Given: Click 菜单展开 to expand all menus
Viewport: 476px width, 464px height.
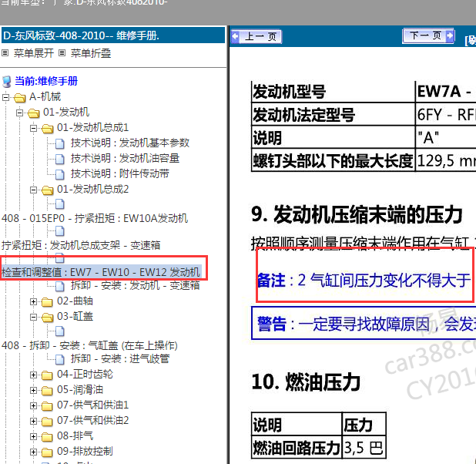Looking at the screenshot, I should coord(33,53).
